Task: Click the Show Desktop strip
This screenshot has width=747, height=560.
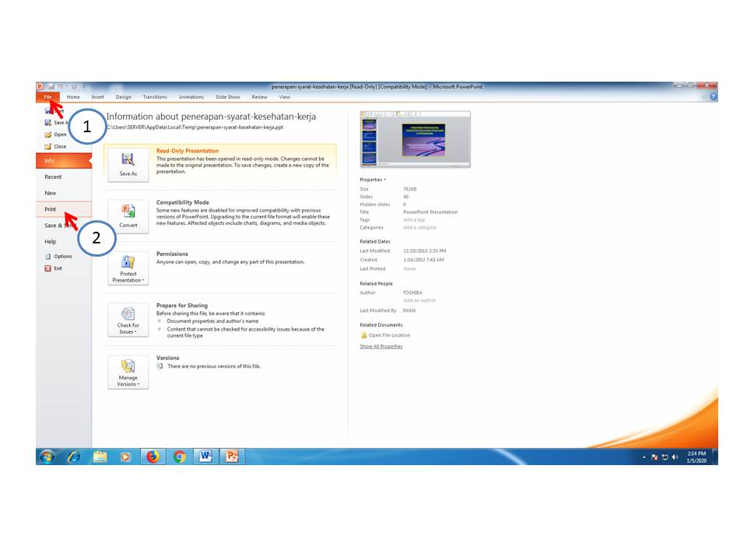Action: (714, 457)
